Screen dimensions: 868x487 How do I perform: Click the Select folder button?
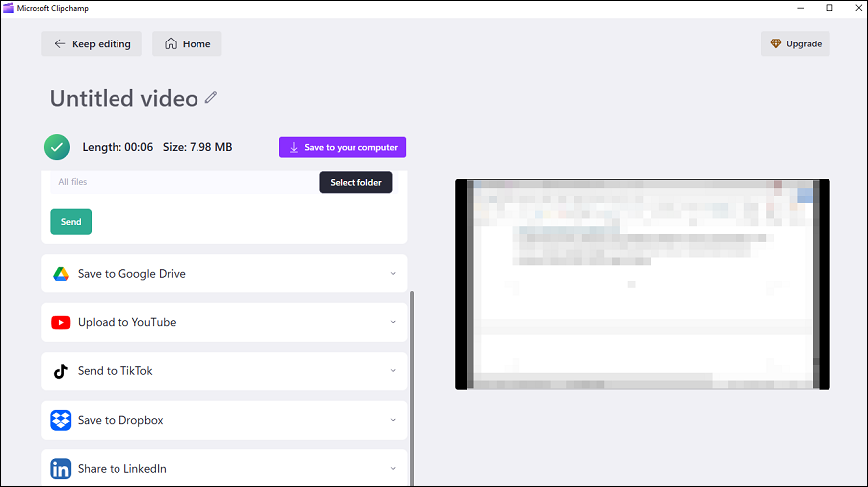355,183
